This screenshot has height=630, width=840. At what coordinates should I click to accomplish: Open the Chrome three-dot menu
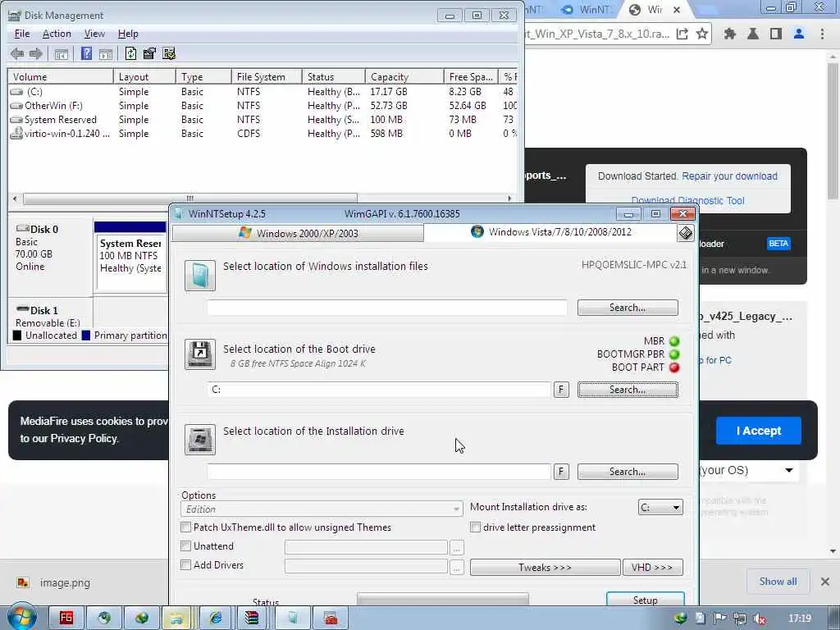(x=822, y=34)
